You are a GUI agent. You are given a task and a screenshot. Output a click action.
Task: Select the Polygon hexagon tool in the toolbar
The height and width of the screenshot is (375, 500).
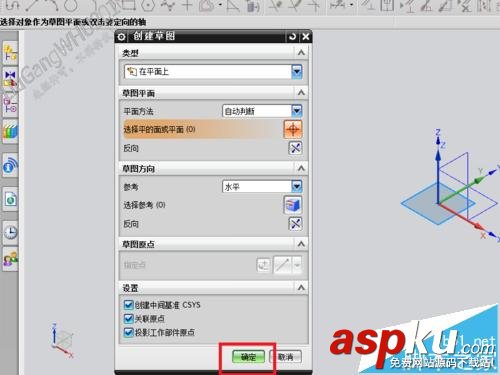tap(147, 5)
